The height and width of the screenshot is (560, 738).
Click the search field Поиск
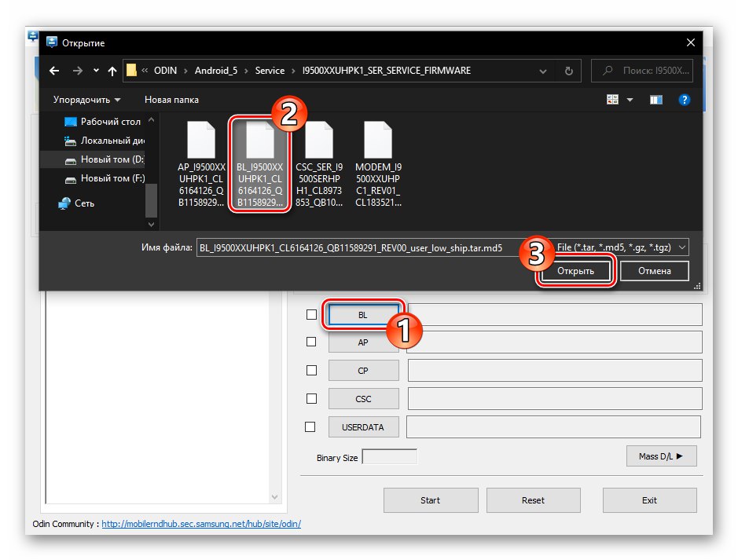pos(642,71)
